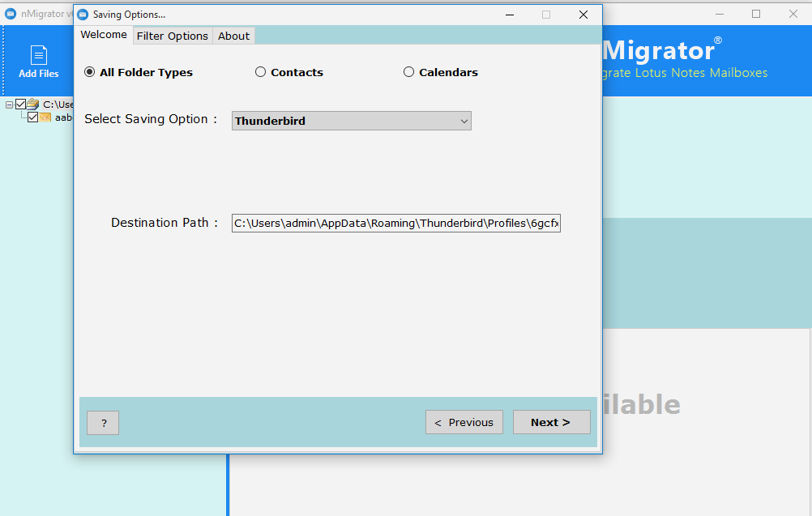
Task: Click the Saving Options dialog title icon
Action: 83,15
